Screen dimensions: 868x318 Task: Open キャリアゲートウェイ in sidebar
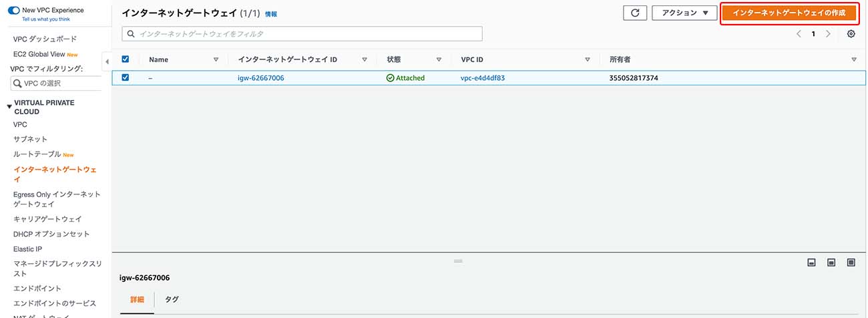[47, 219]
